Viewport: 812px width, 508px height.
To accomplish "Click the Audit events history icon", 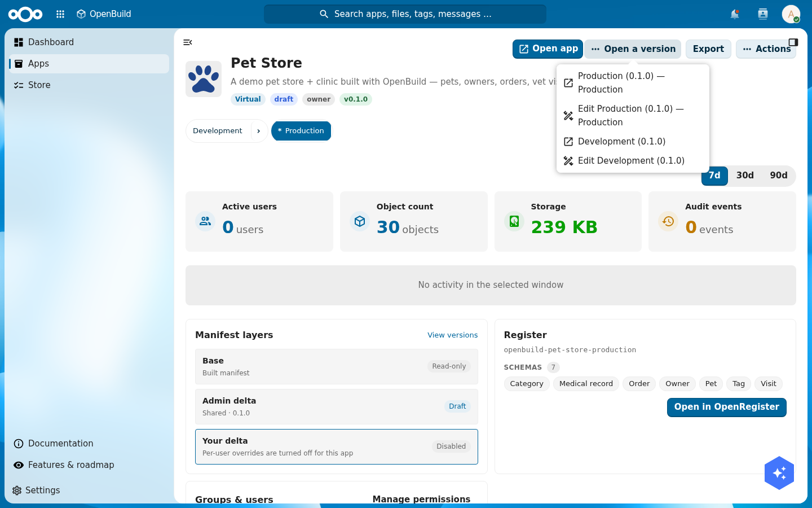I will (668, 221).
